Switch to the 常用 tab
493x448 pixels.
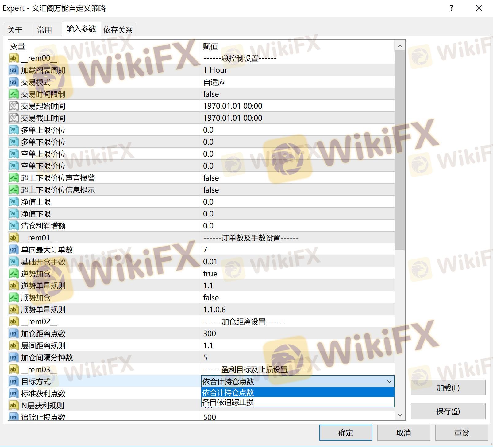(44, 30)
